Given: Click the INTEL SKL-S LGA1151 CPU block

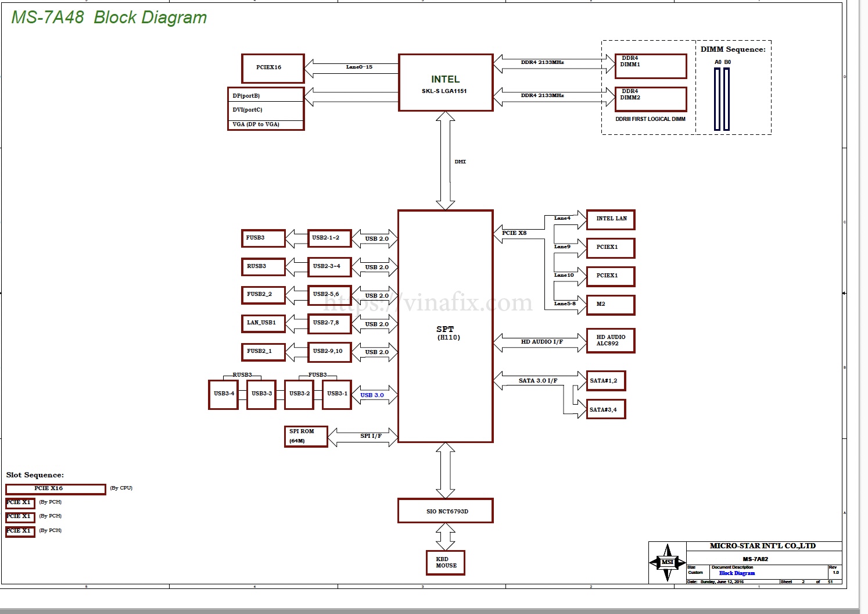Looking at the screenshot, I should (x=445, y=82).
